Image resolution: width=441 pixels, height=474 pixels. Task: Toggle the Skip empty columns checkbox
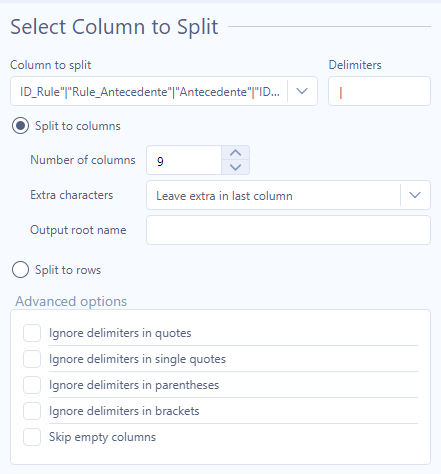[32, 437]
